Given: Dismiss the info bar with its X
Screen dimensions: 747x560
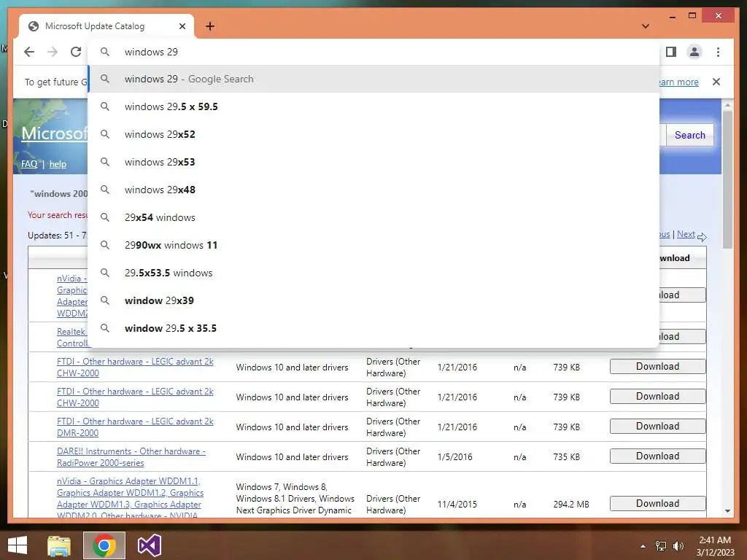Looking at the screenshot, I should pos(716,82).
